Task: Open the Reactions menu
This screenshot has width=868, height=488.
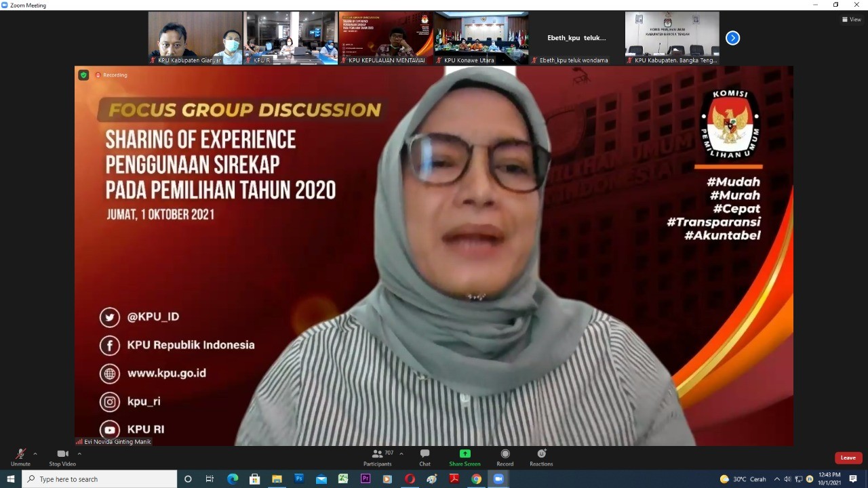Action: tap(541, 457)
